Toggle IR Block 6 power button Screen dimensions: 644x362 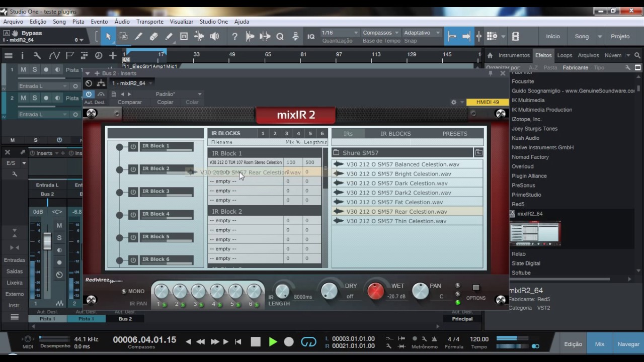click(133, 260)
